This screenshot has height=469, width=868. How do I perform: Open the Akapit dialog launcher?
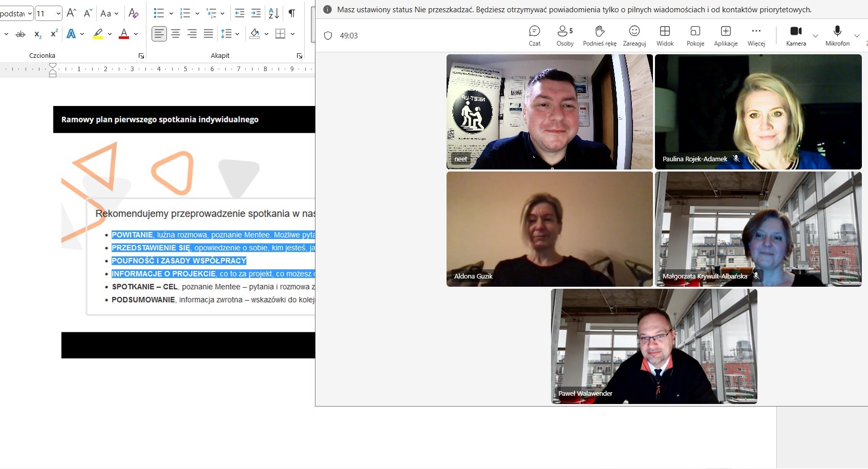tap(300, 56)
